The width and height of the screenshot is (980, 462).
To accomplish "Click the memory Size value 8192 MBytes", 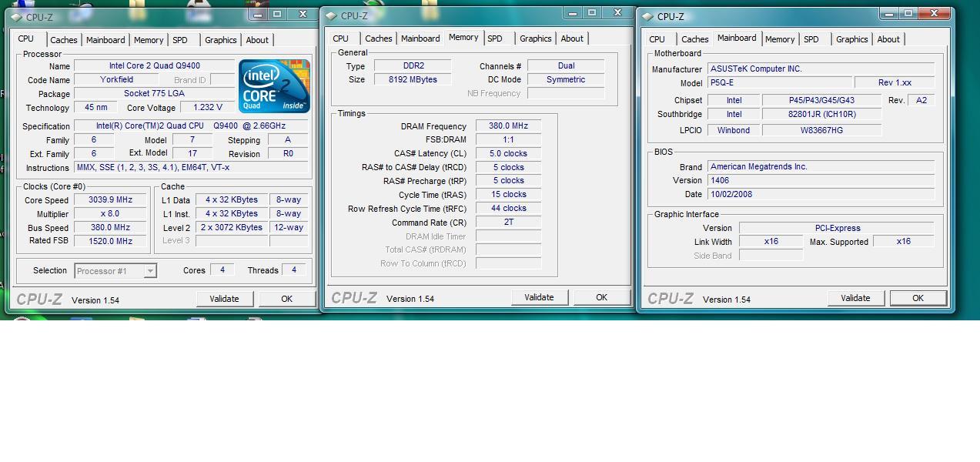I will pos(413,80).
